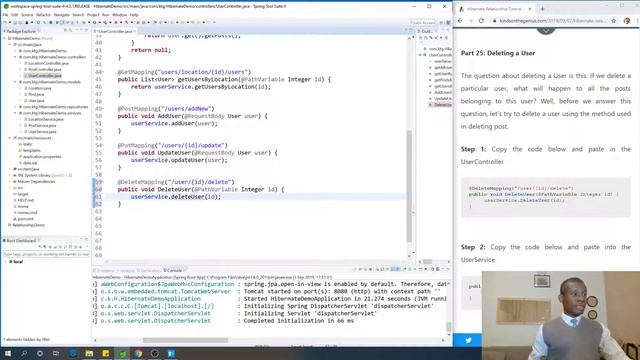Click the @DeleteMapping annotation line
Viewport: 640px width, 360px height.
pyautogui.click(x=176, y=182)
